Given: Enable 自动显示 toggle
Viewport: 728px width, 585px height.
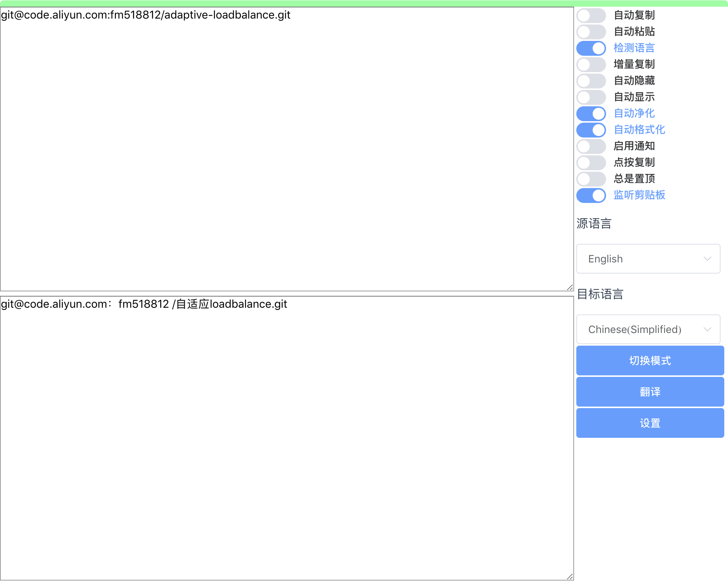Looking at the screenshot, I should tap(591, 97).
